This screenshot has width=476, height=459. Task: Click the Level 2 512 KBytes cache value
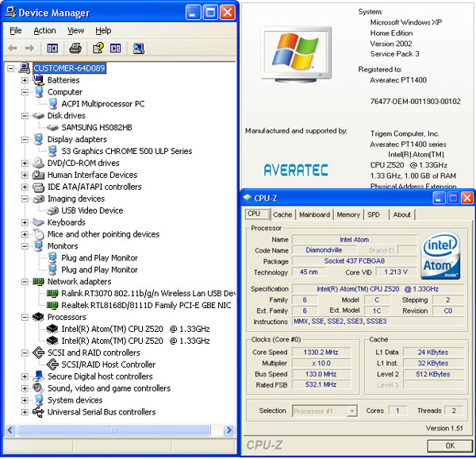pyautogui.click(x=433, y=374)
